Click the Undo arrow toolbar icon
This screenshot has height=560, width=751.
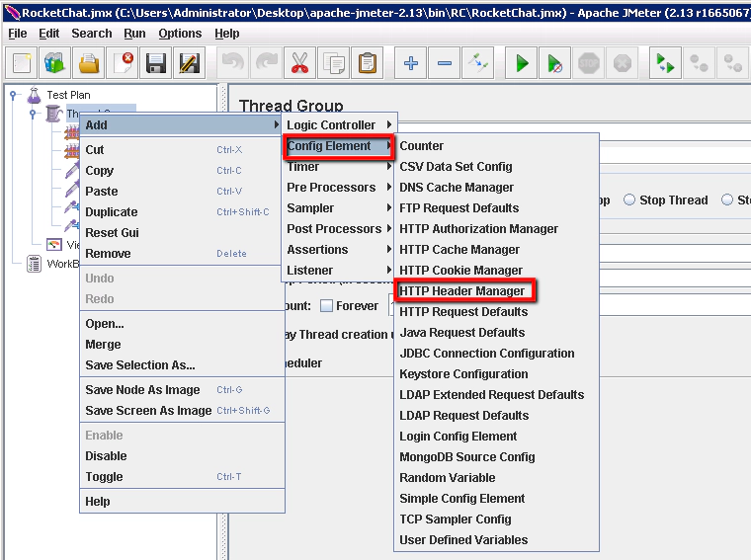[x=233, y=63]
